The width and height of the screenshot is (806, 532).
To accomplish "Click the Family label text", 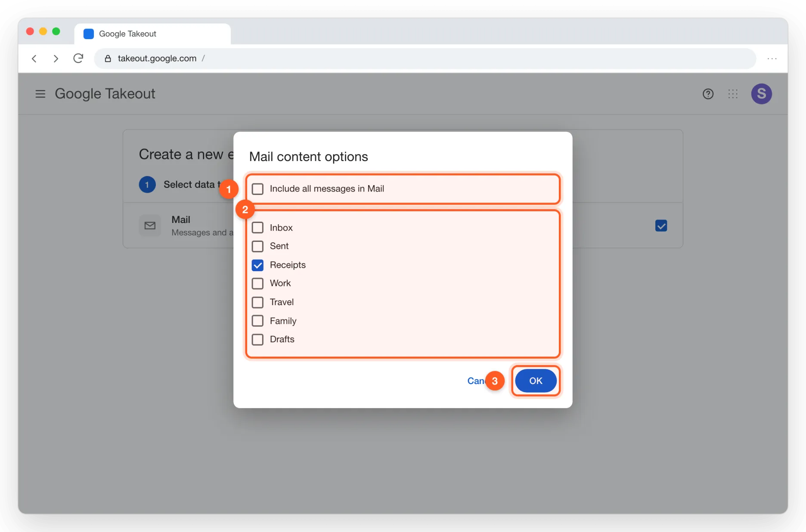I will click(283, 321).
